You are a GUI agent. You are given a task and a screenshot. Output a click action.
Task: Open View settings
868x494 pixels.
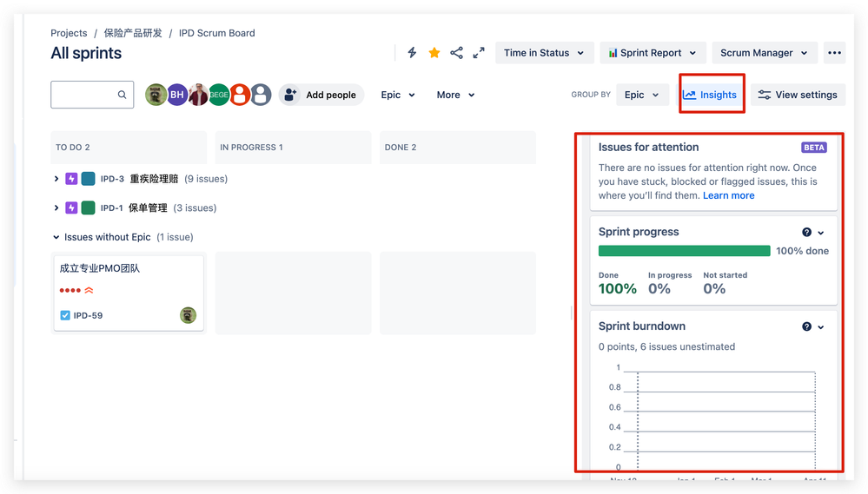point(798,95)
